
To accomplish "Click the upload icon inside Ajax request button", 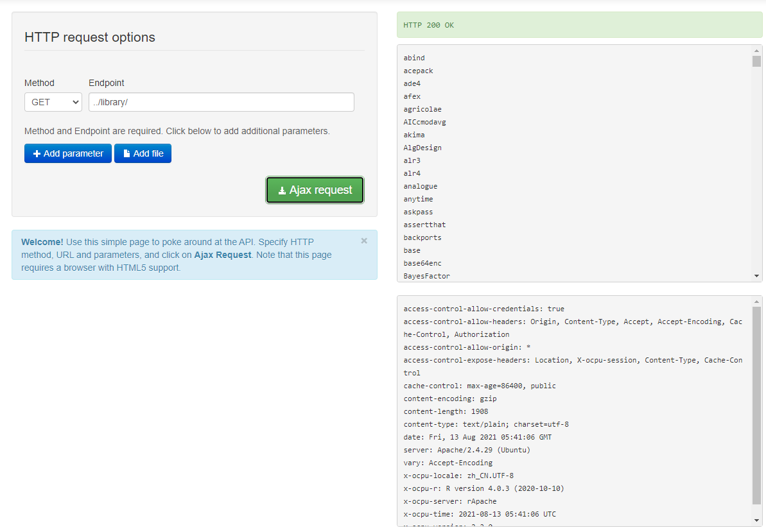I will [x=283, y=190].
